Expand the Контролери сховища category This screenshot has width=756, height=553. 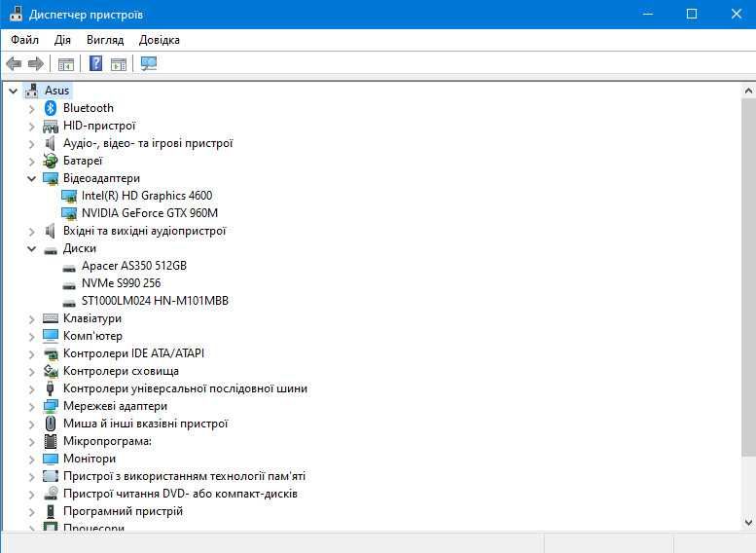click(x=32, y=372)
